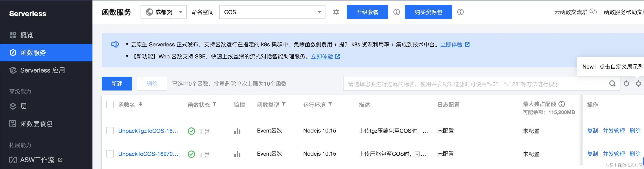The width and height of the screenshot is (644, 169).
Task: Click the 函数服务 hexagon icon
Action: click(x=13, y=53)
